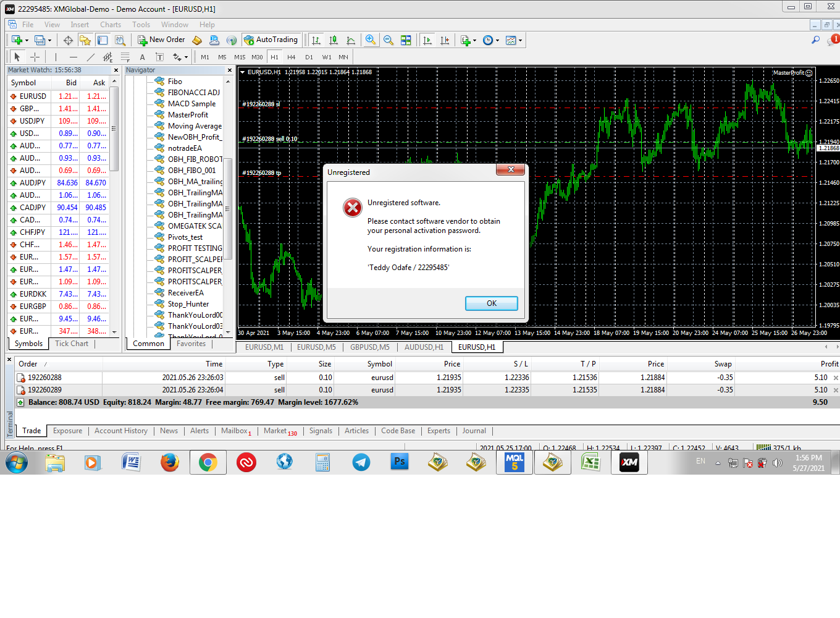Zoom in the chart with the plus magnifier
This screenshot has width=840, height=618.
(x=371, y=40)
